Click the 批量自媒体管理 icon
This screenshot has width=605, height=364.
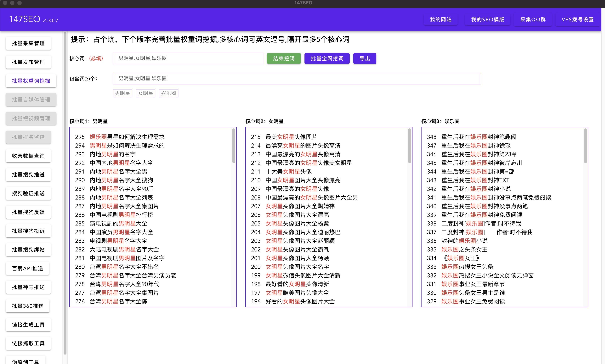(x=31, y=99)
